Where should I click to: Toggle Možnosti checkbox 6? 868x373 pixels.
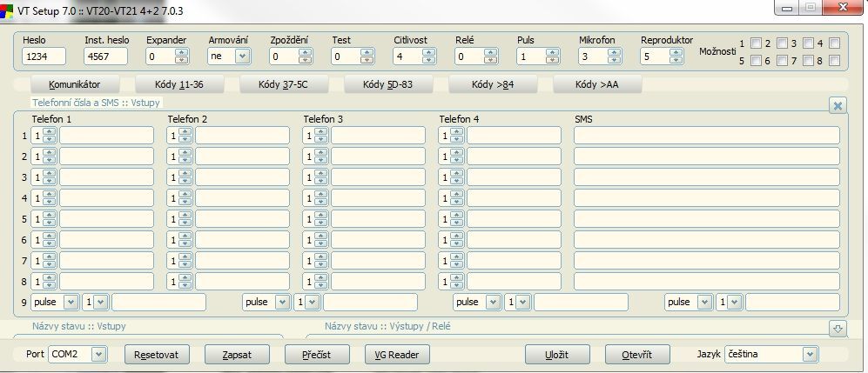click(x=781, y=61)
